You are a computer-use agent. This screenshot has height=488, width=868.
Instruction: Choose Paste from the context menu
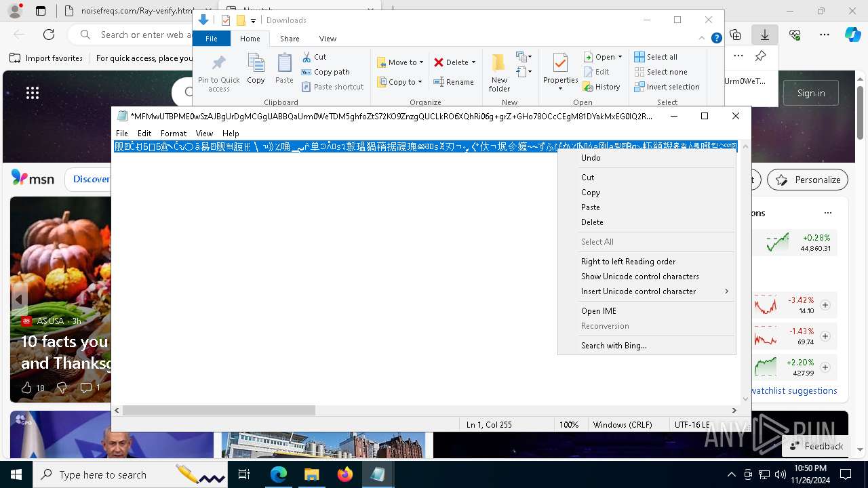(646, 207)
